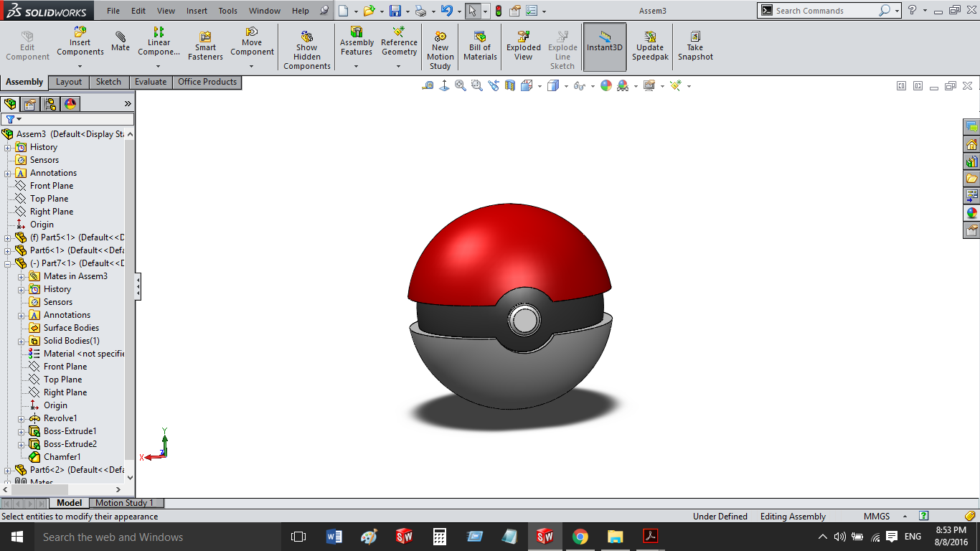
Task: Switch to the Layout tab
Action: click(69, 82)
